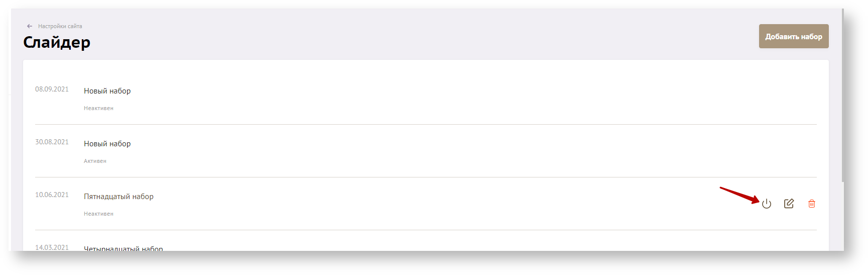Edit Пятнадцатый набор using the pencil icon
868x275 pixels.
[789, 204]
